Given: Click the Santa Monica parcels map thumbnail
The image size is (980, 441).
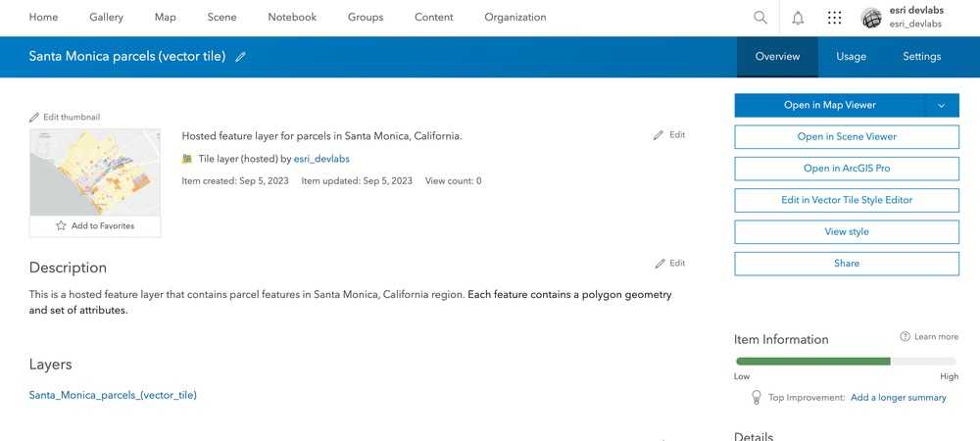Looking at the screenshot, I should point(95,171).
